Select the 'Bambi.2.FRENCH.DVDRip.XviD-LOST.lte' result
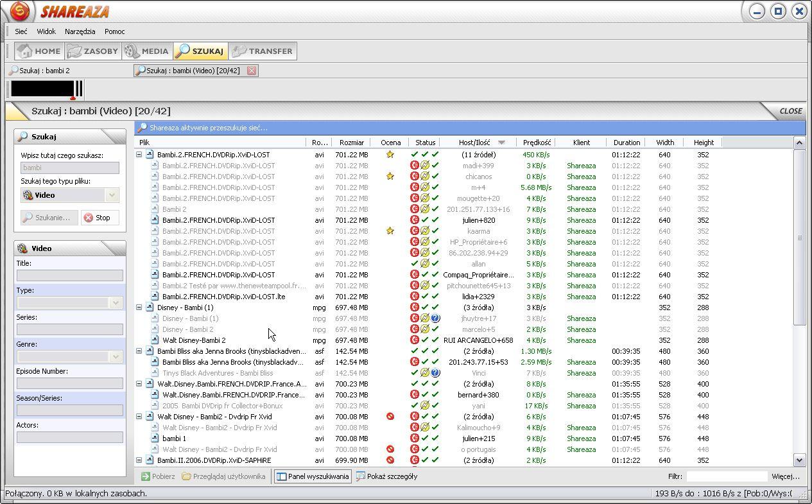The width and height of the screenshot is (812, 504). tap(223, 297)
